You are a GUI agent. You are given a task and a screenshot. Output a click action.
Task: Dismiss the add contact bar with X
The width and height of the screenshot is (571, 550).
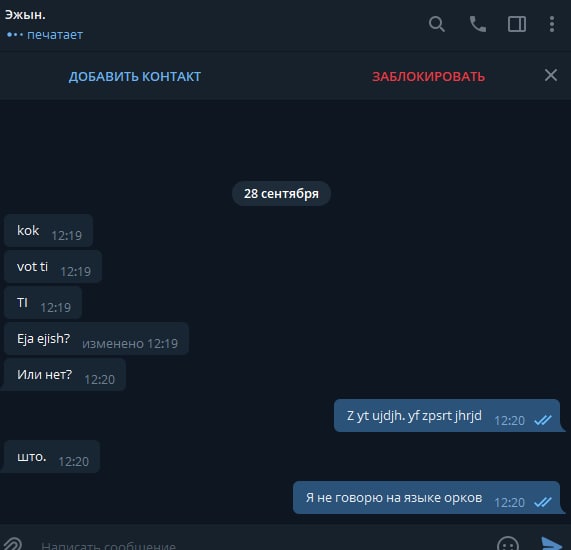(x=551, y=75)
